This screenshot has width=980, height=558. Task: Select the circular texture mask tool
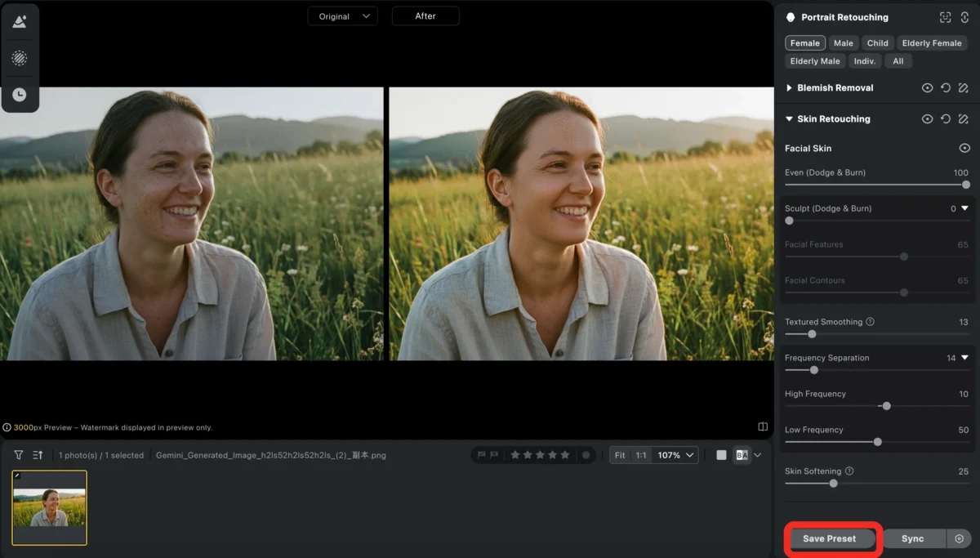(20, 58)
